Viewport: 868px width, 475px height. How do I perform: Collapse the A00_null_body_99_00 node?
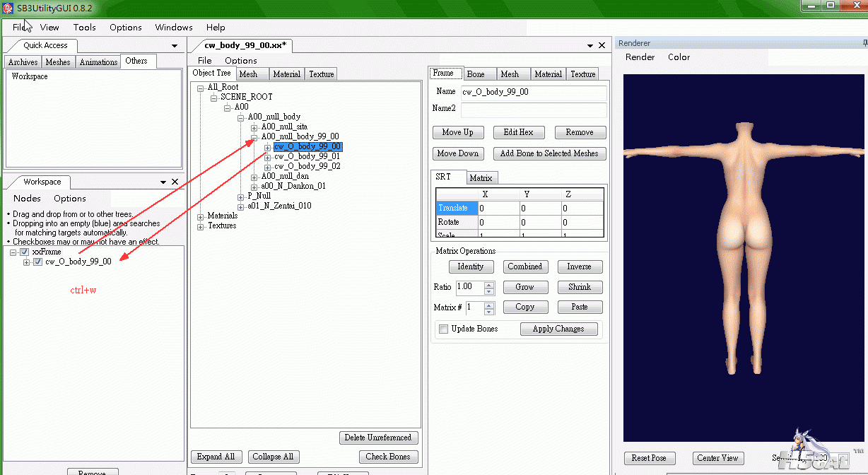pos(254,136)
